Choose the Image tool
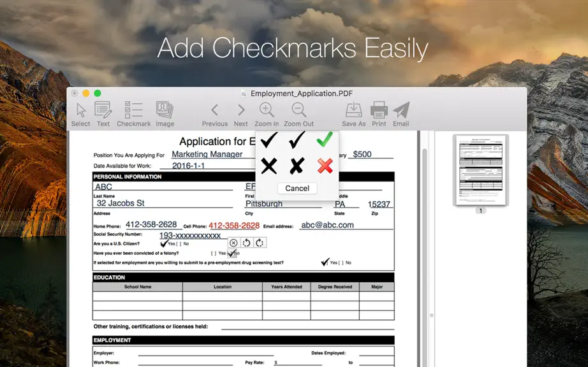This screenshot has width=588, height=367. [x=165, y=114]
